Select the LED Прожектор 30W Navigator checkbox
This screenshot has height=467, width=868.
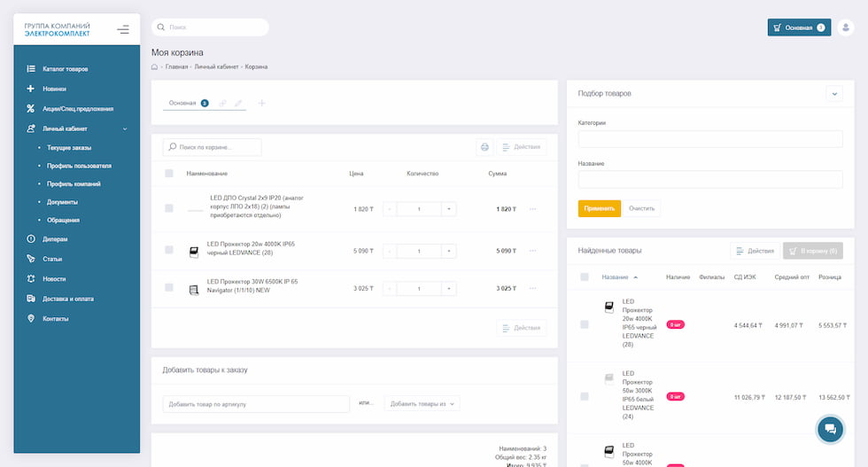169,287
